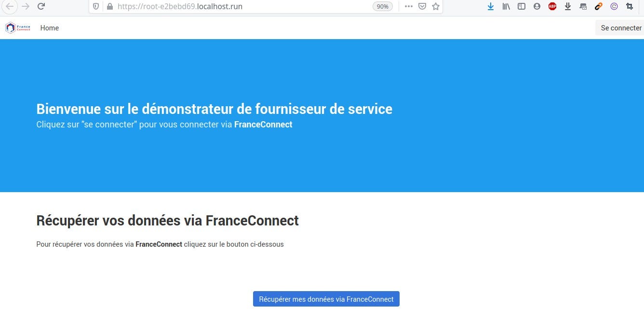The height and width of the screenshot is (322, 644).
Task: Click the browser back arrow
Action: (9, 6)
